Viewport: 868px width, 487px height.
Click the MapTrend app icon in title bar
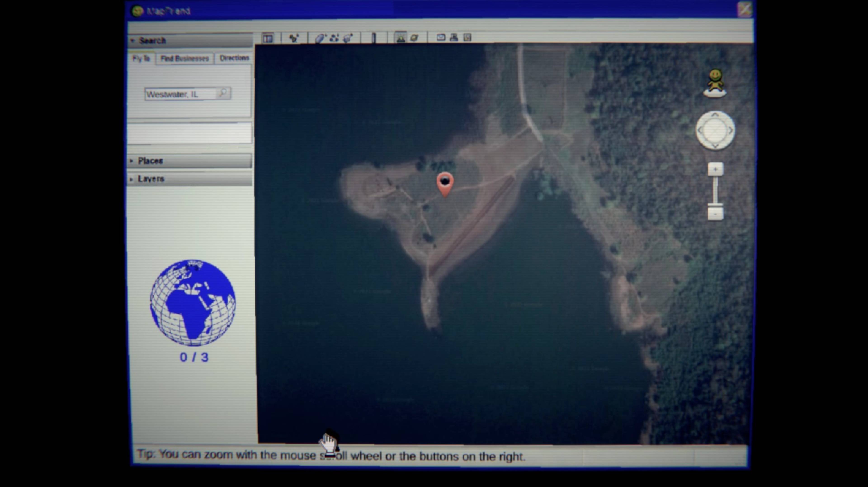pyautogui.click(x=137, y=11)
